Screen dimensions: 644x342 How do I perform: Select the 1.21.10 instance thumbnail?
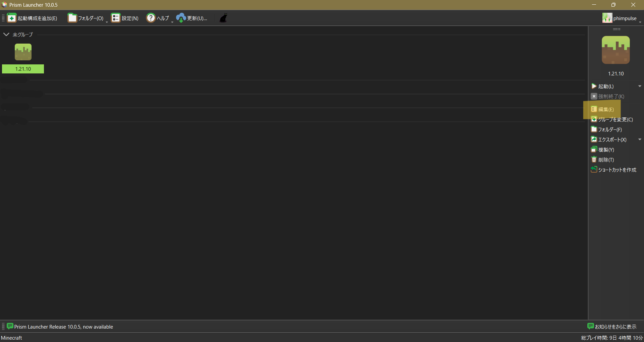pos(23,52)
